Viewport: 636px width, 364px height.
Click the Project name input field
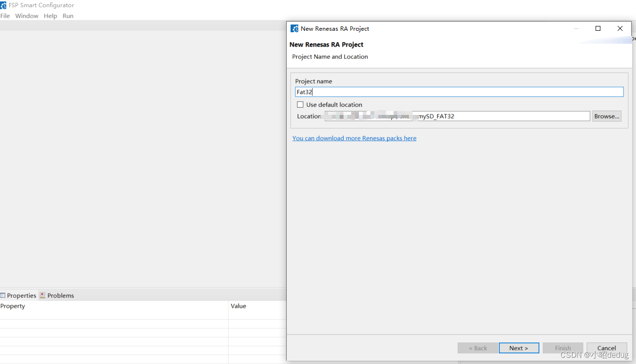[459, 92]
